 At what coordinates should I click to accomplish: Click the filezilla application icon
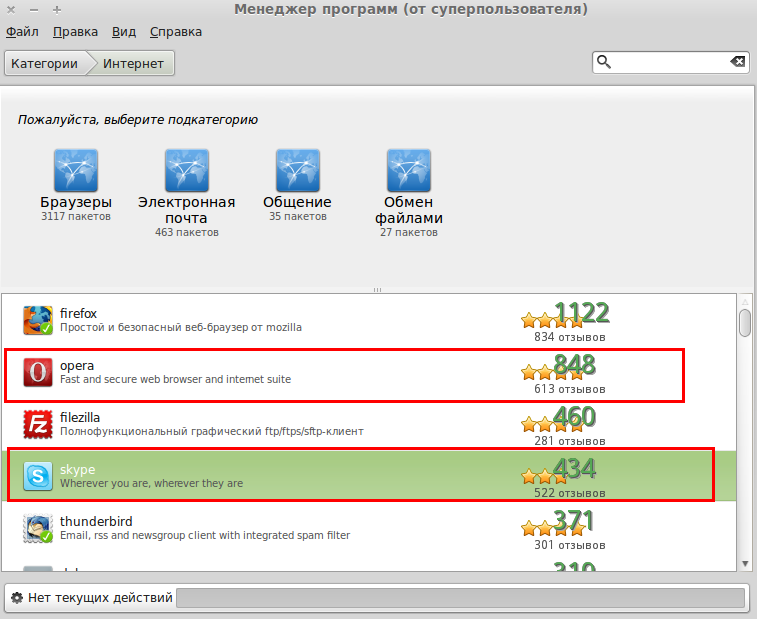click(x=38, y=424)
